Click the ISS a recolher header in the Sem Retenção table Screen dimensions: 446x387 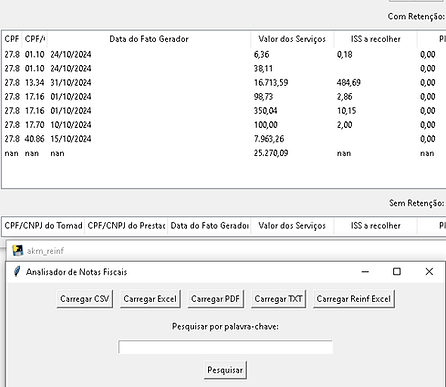point(375,226)
